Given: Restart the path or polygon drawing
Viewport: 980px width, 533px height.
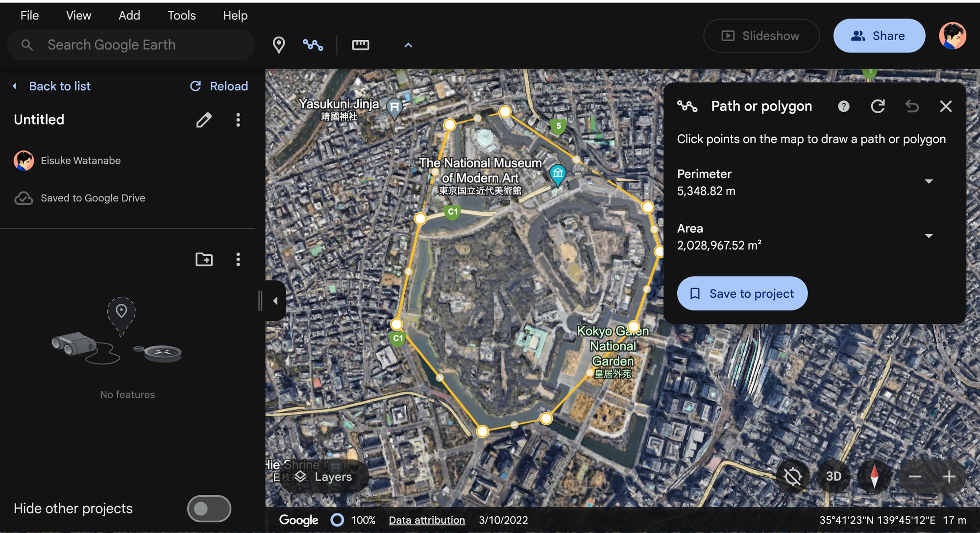Looking at the screenshot, I should point(878,106).
